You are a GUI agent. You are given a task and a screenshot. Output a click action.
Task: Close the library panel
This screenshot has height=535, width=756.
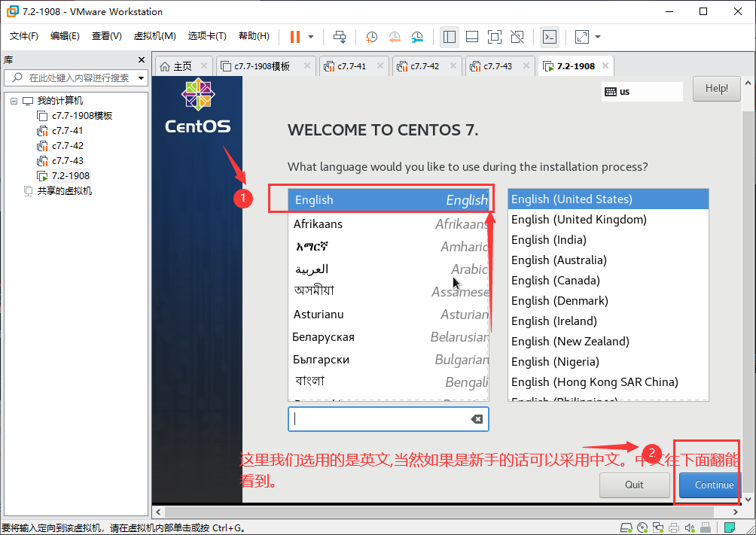[x=142, y=59]
